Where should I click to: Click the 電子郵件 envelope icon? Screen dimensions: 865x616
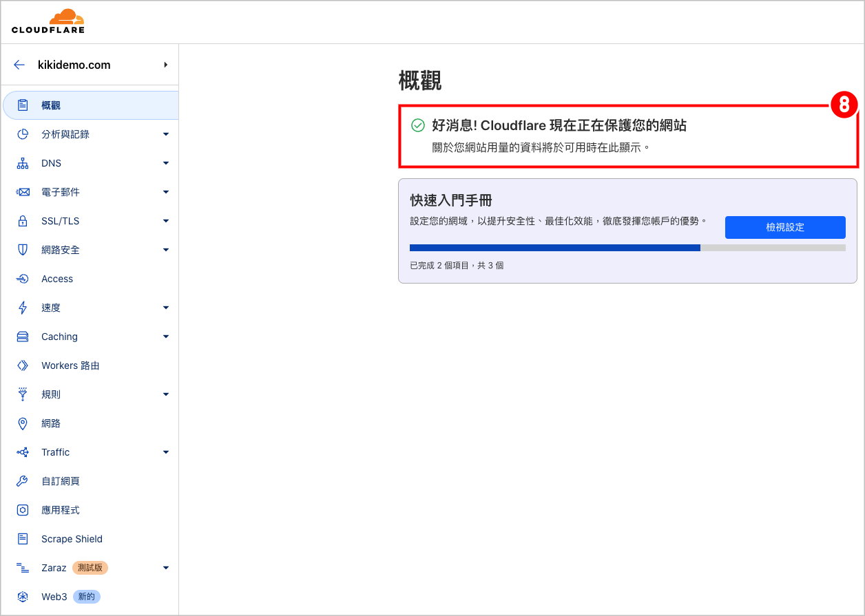click(23, 192)
